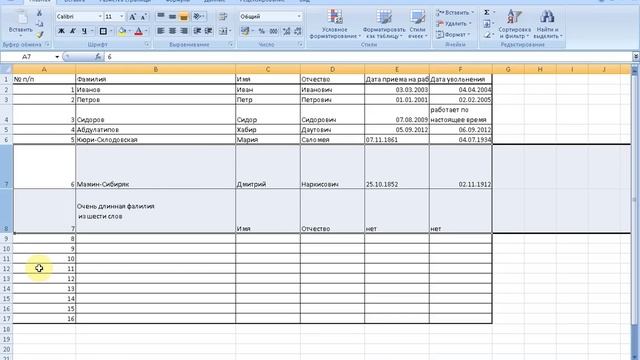The height and width of the screenshot is (360, 640).
Task: Click the Increase Decimal icon
Action: click(x=287, y=31)
